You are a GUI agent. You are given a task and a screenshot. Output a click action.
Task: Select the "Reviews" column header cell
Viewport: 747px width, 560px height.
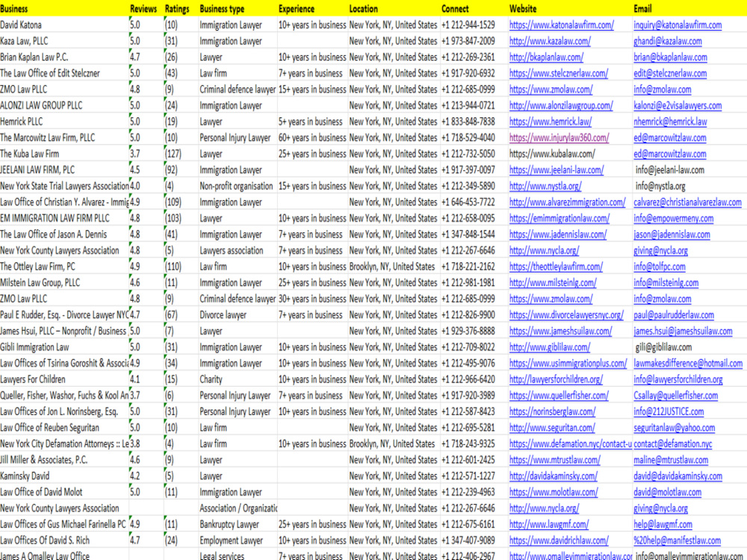(x=146, y=8)
